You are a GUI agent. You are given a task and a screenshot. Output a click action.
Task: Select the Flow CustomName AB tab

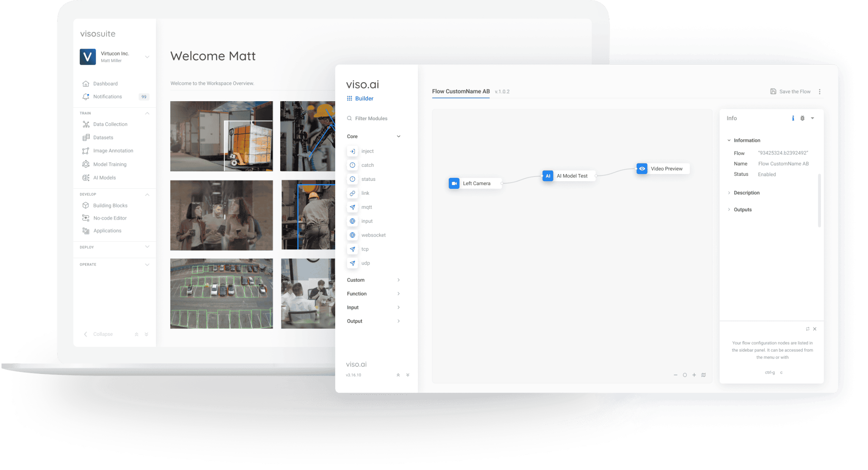[460, 91]
